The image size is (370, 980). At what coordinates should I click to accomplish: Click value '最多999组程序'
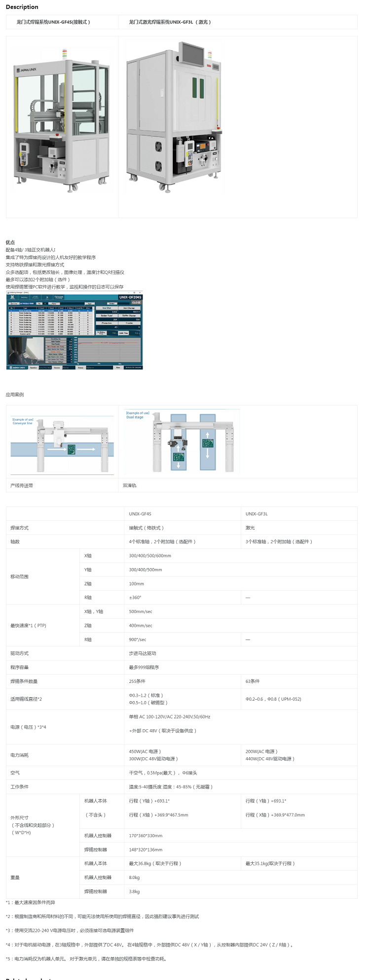coord(144,668)
